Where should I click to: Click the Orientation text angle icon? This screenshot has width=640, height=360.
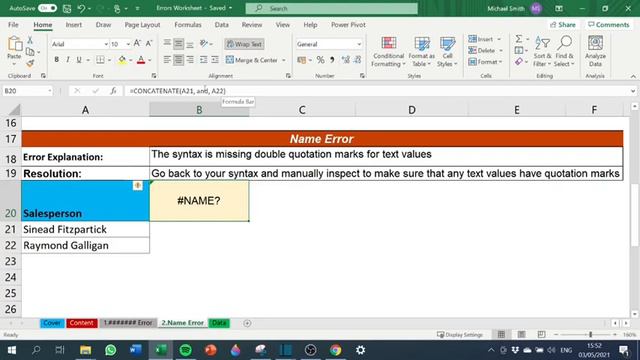tap(204, 43)
